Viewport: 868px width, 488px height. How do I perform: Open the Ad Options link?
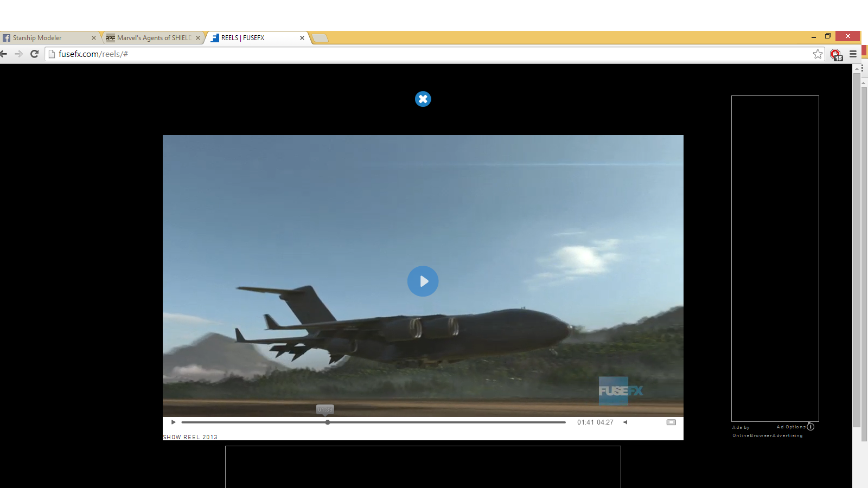(791, 427)
